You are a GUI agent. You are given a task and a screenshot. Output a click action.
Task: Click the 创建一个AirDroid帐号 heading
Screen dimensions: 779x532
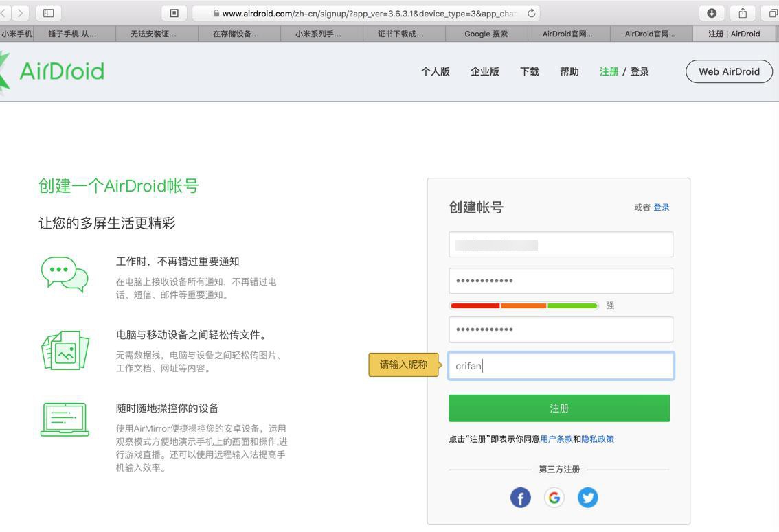click(119, 186)
